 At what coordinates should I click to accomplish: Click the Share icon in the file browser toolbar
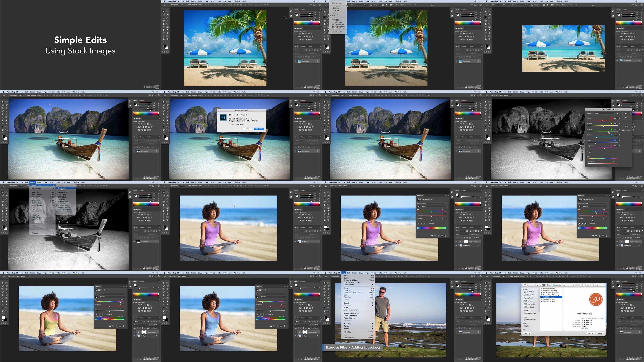point(582,285)
